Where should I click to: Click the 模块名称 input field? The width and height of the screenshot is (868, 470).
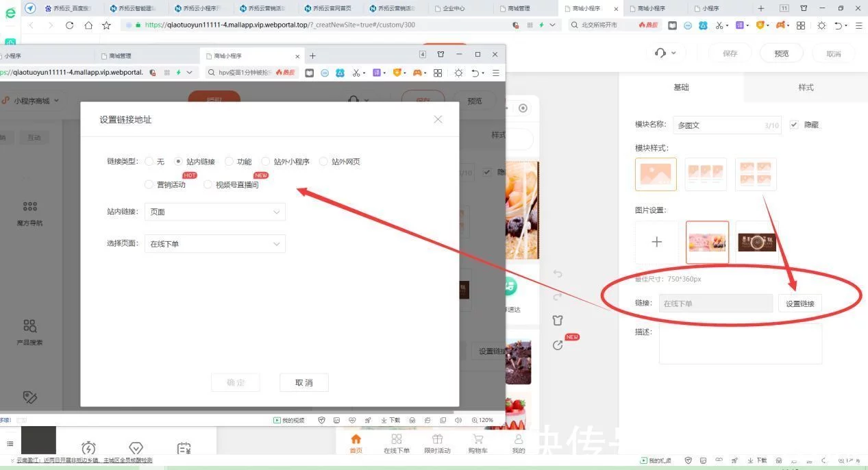tap(728, 125)
